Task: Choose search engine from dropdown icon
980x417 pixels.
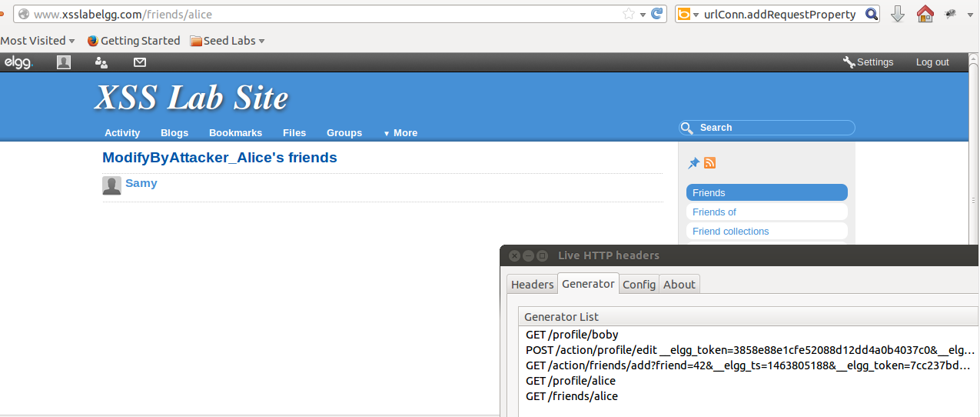Action: (x=688, y=14)
